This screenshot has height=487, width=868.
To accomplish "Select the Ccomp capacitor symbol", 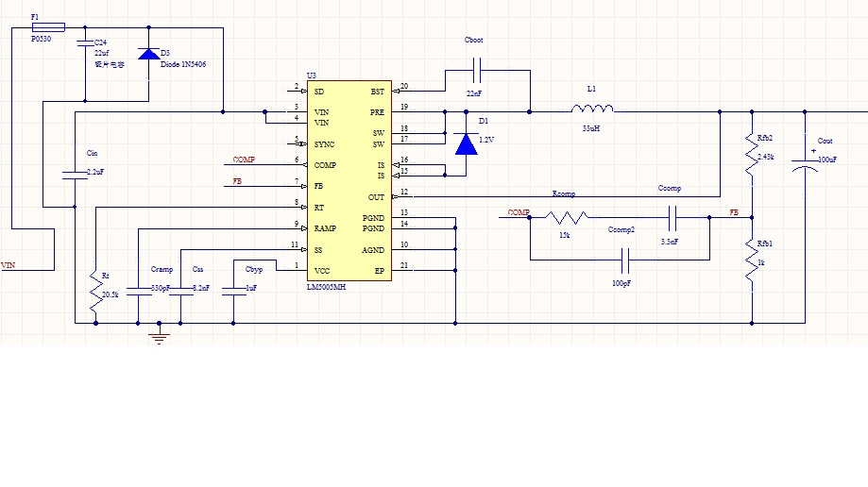I will (672, 217).
